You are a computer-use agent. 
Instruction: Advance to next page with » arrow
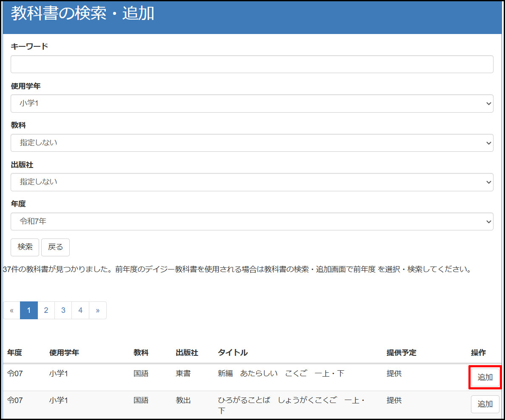point(98,310)
